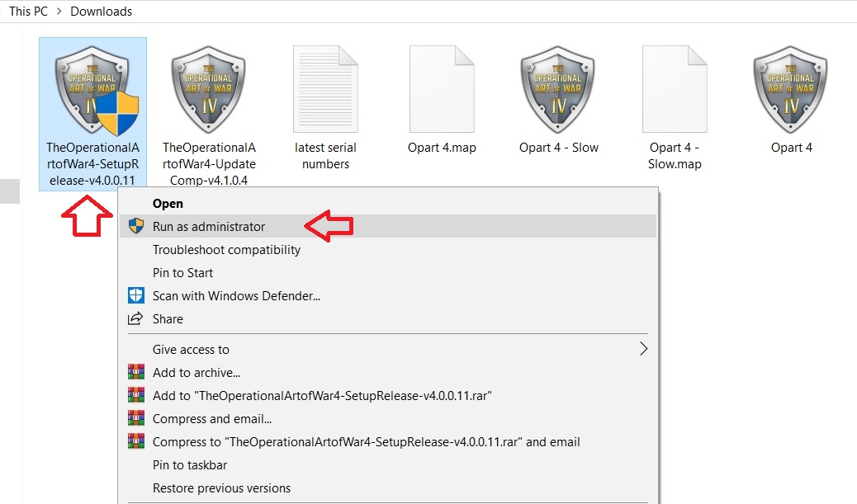Expand the Give access to submenu arrow
This screenshot has width=857, height=504.
643,349
